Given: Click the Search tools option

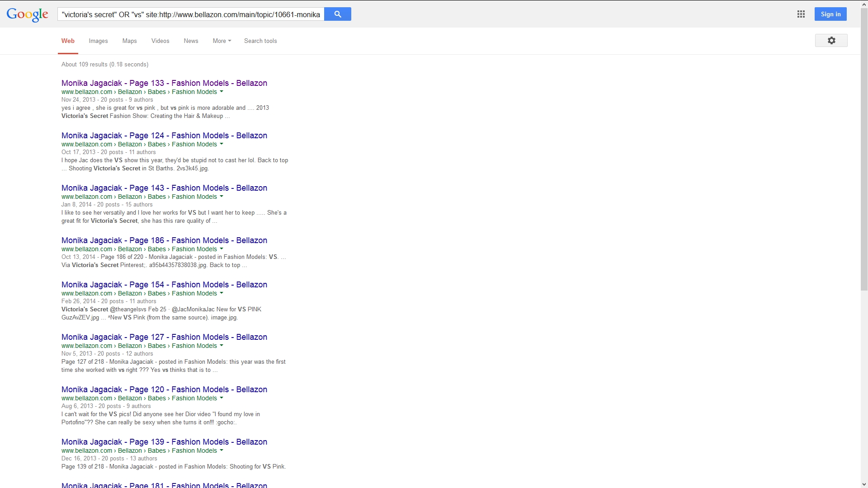Looking at the screenshot, I should [260, 41].
